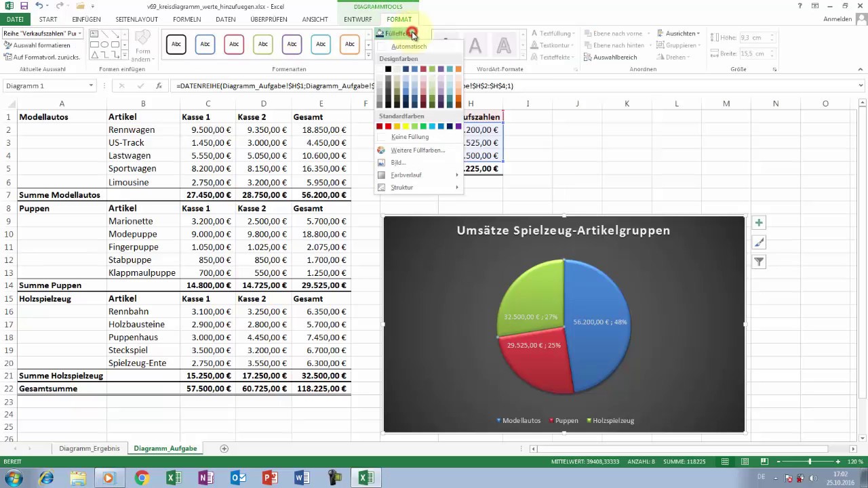Image resolution: width=868 pixels, height=488 pixels.
Task: Expand the shape styles gallery
Action: 368,57
